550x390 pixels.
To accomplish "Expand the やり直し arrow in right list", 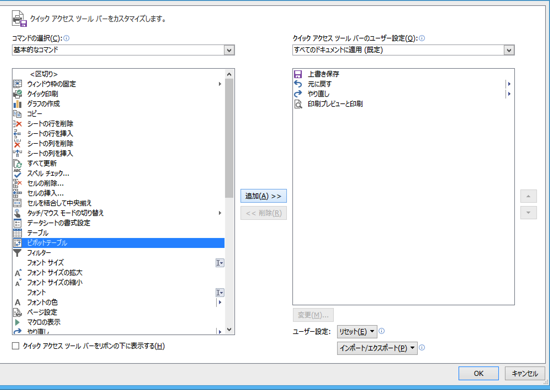I will (x=509, y=94).
